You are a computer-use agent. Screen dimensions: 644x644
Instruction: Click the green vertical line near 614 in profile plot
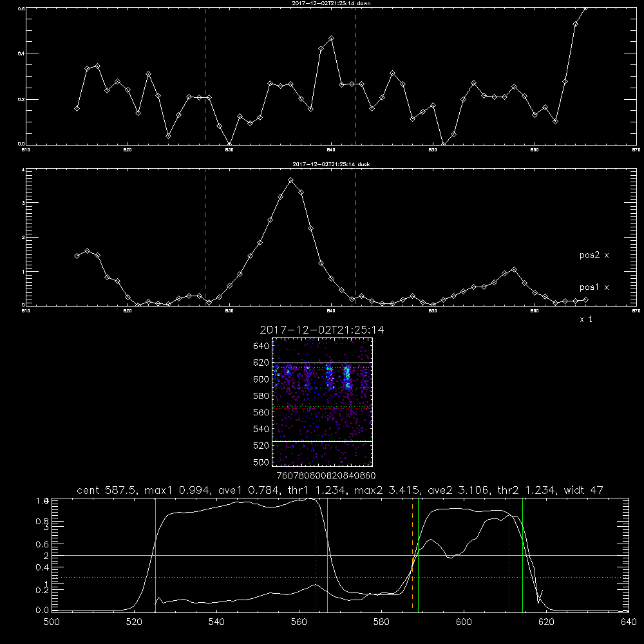pyautogui.click(x=522, y=554)
